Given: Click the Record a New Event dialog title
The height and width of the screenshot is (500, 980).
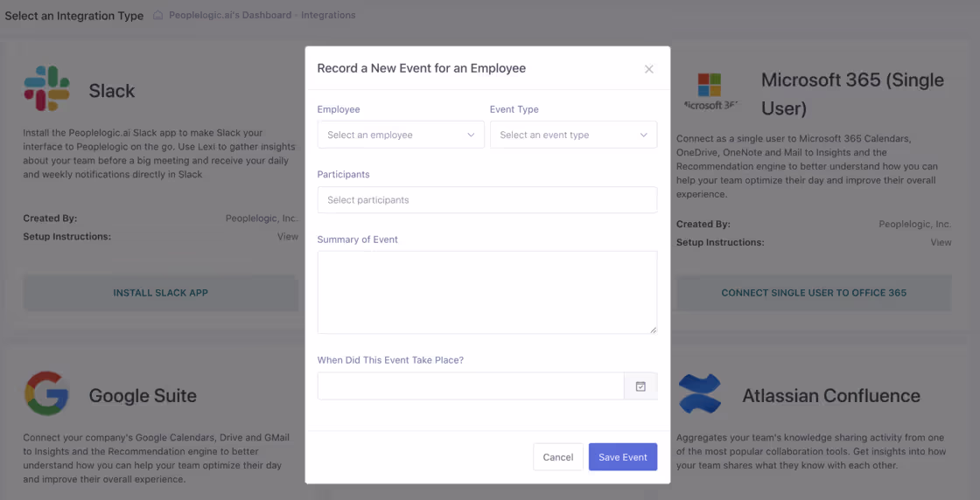Looking at the screenshot, I should pos(421,68).
